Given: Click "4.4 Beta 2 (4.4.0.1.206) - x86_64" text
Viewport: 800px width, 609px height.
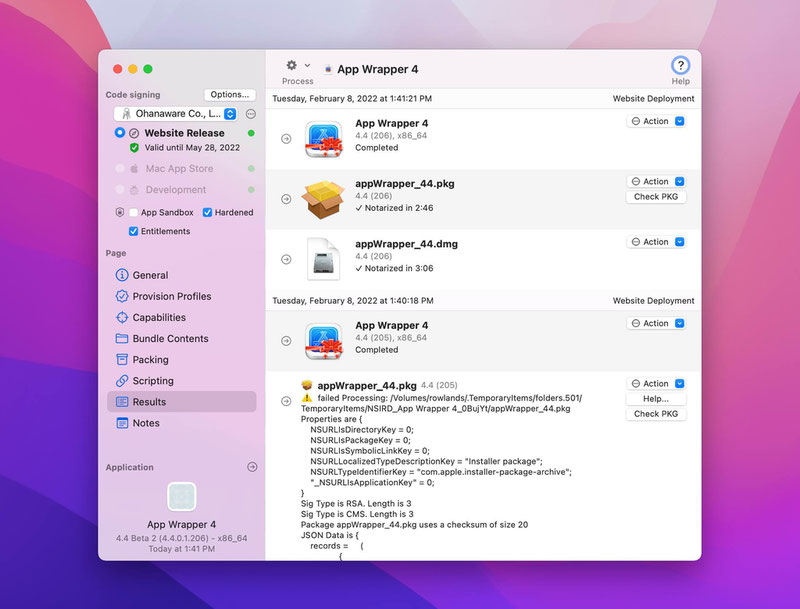Looking at the screenshot, I should (182, 538).
